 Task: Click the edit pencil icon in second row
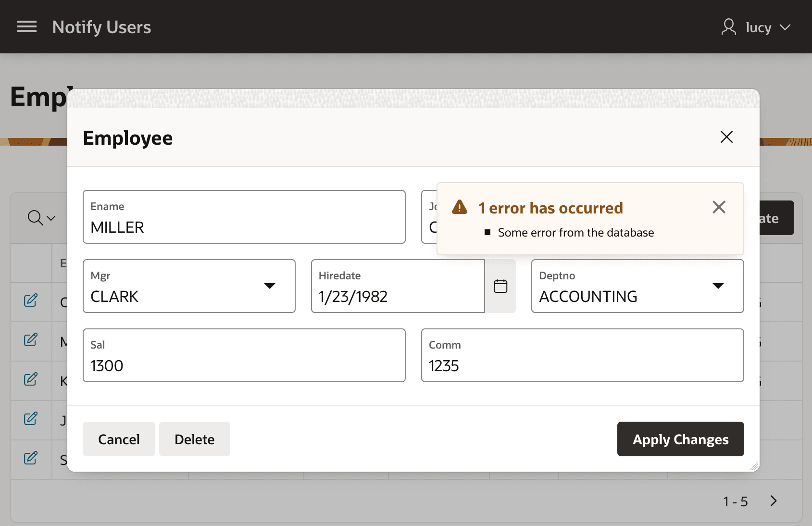(x=31, y=340)
